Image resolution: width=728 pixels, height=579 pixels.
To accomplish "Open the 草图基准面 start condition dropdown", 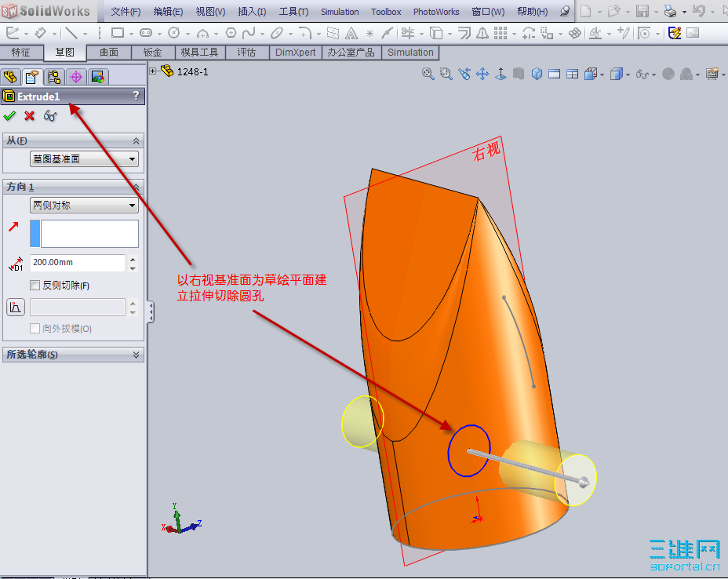I will 84,158.
